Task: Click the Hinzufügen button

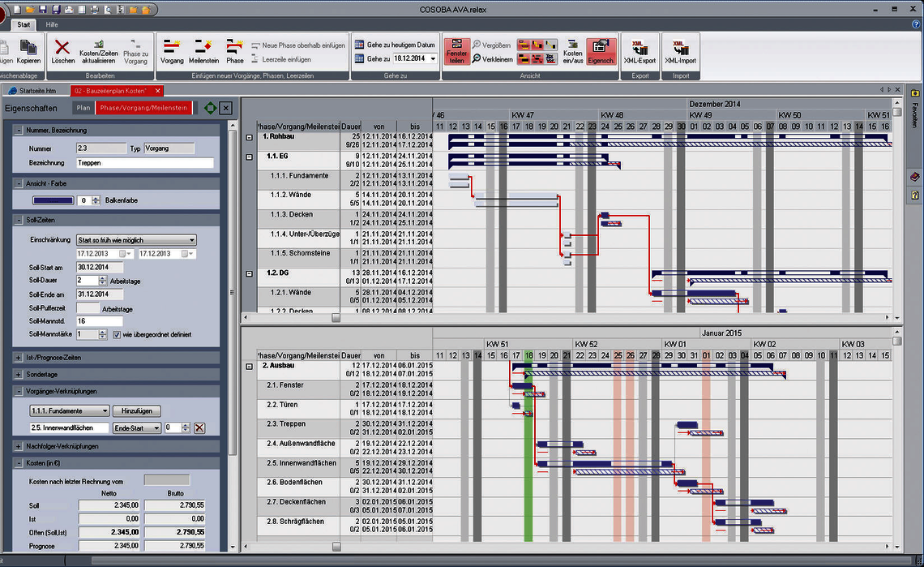Action: tap(137, 410)
